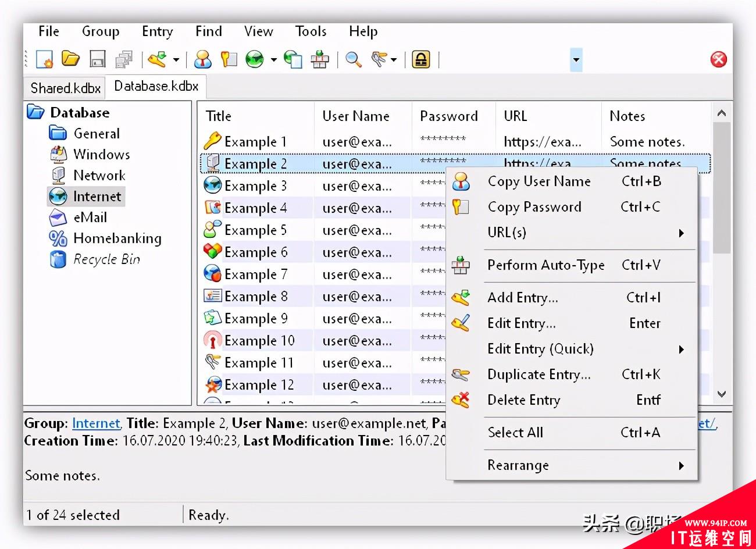756x549 pixels.
Task: Click the red close icon in toolbar
Action: pos(719,59)
